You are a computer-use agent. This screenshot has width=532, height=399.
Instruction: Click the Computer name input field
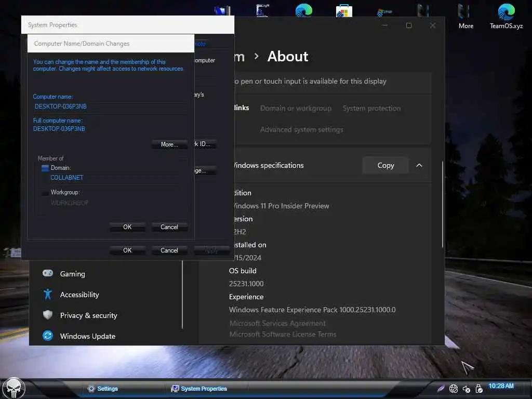(x=110, y=107)
